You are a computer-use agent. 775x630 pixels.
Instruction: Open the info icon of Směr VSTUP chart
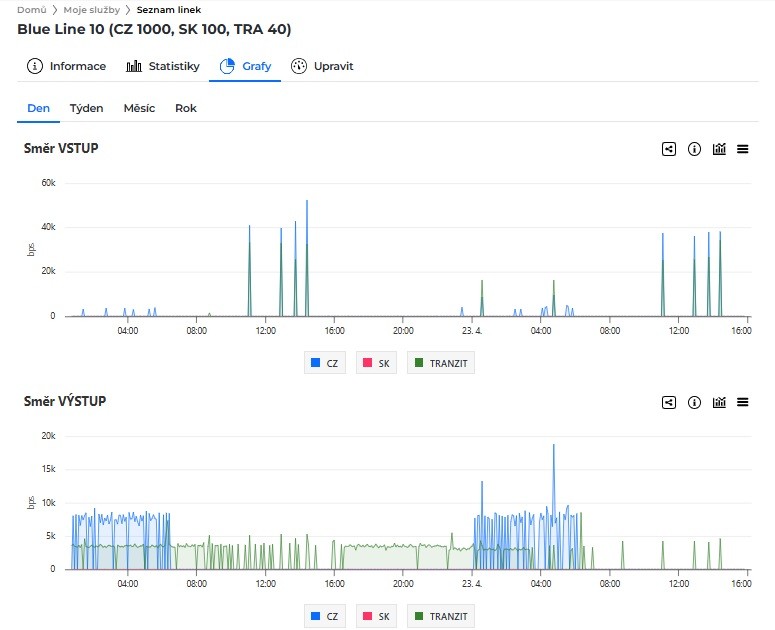pos(694,149)
